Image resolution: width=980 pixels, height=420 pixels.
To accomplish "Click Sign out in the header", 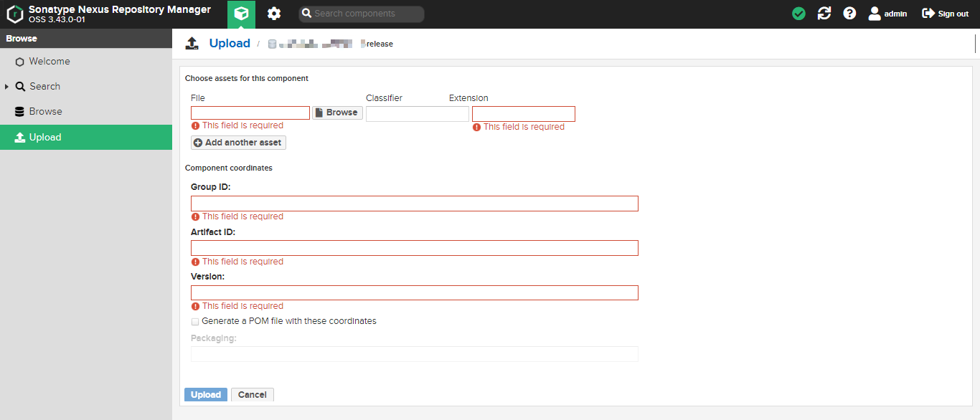I will tap(945, 14).
